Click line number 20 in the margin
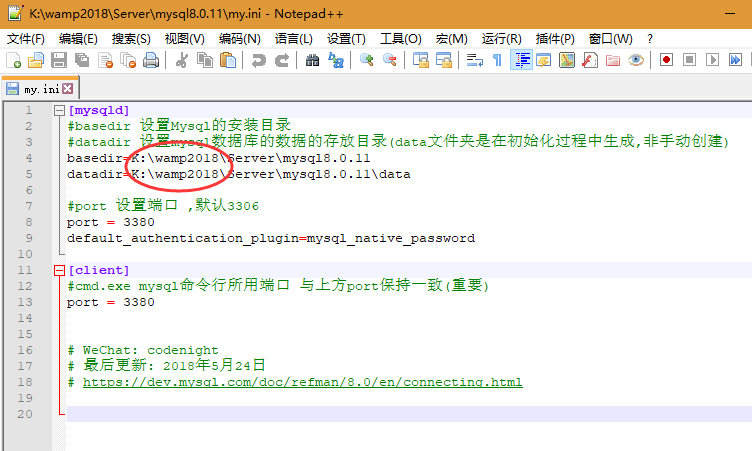Screen dimensions: 752x451 25,414
